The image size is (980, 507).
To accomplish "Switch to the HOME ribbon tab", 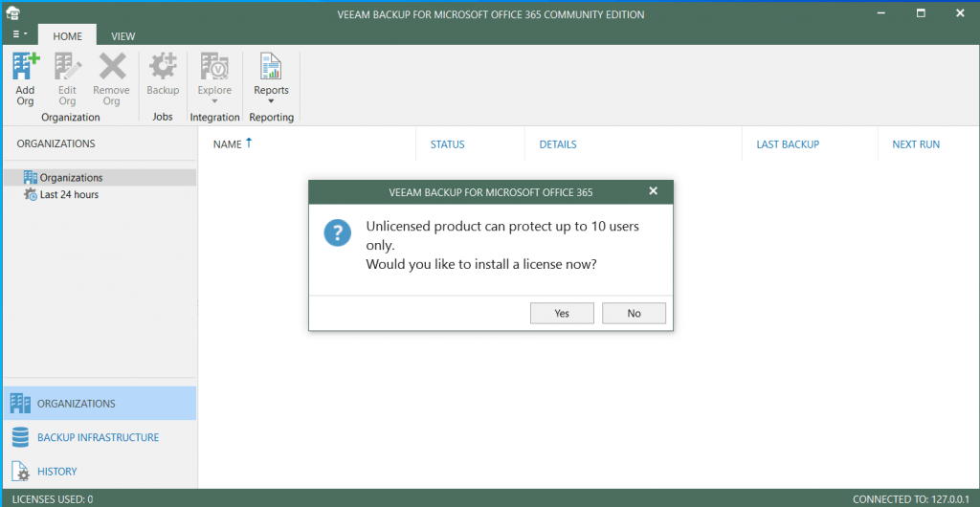I will 67,36.
